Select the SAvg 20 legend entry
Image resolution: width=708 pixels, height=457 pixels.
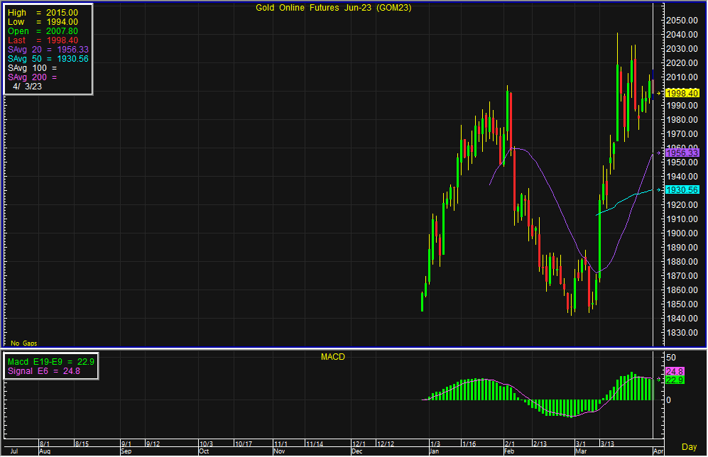point(48,49)
